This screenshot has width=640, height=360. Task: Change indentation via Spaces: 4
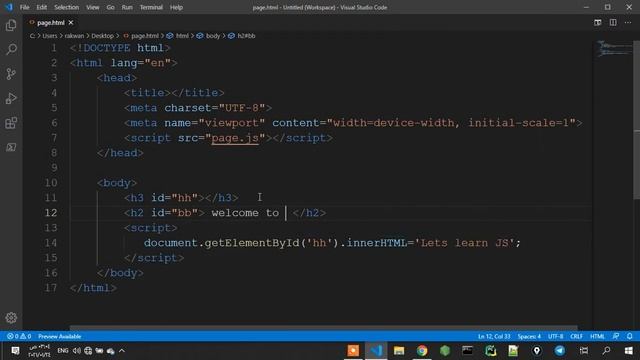pyautogui.click(x=529, y=336)
